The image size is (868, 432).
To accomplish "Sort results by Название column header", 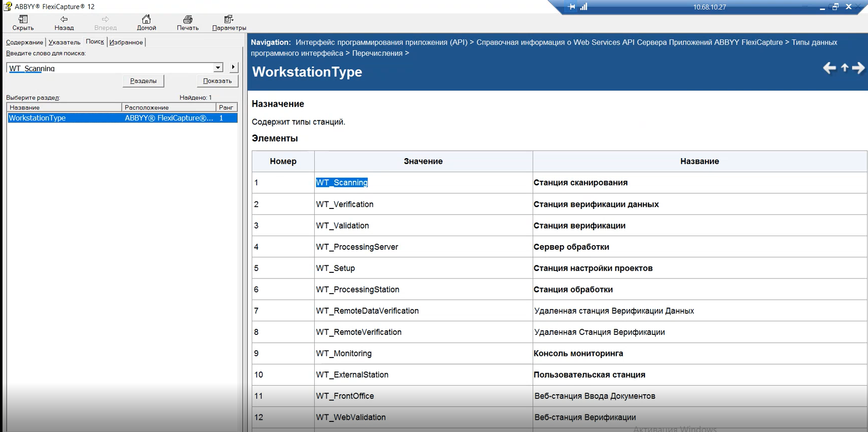I will [64, 107].
